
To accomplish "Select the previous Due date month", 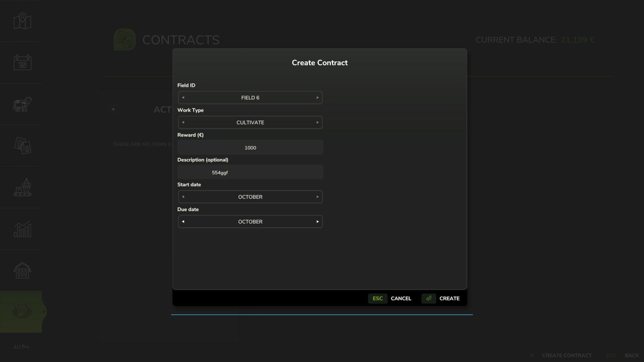I will (183, 221).
